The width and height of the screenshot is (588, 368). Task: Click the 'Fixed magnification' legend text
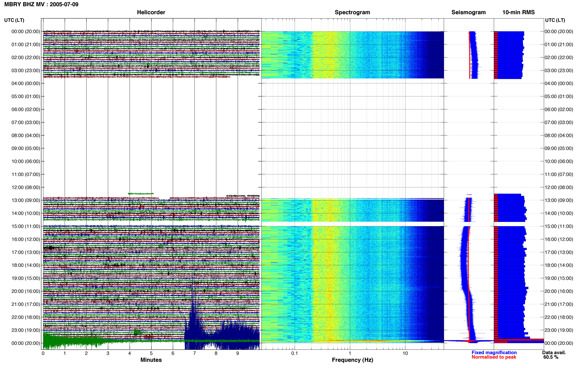[494, 352]
